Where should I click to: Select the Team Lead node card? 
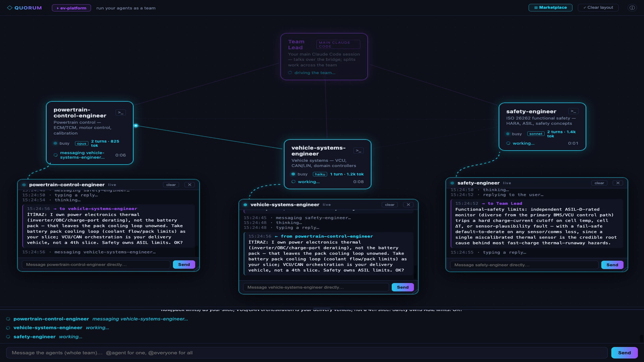coord(324,56)
